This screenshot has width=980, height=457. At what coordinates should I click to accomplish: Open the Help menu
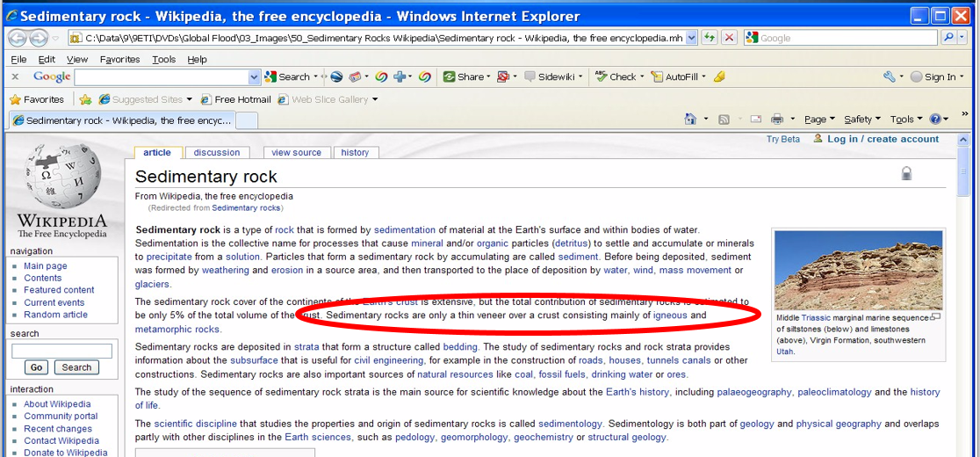197,60
